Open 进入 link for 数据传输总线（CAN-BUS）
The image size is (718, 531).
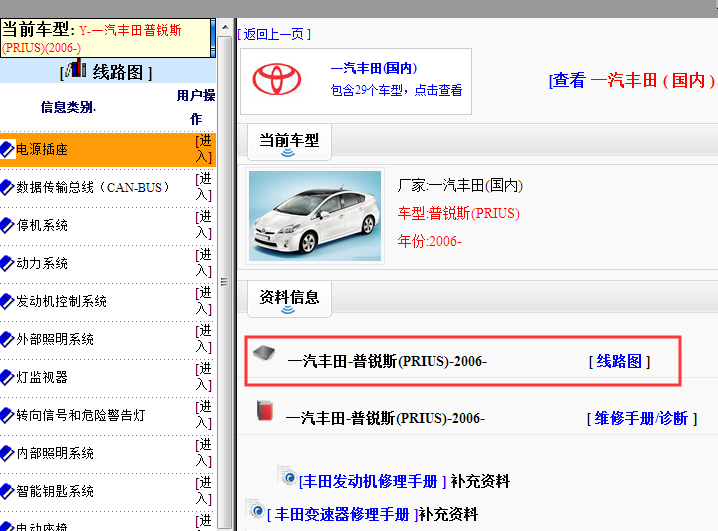pos(203,187)
